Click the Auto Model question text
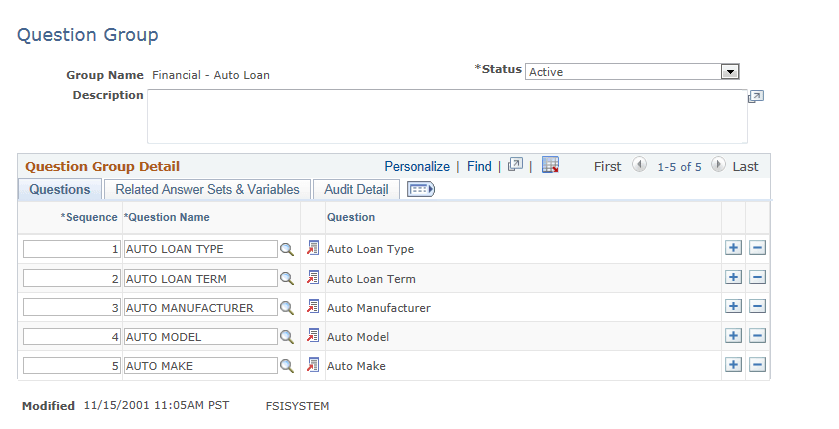This screenshot has width=839, height=429. (358, 337)
